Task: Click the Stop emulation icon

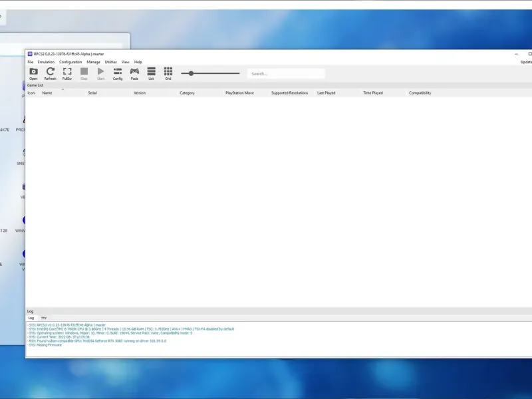Action: pos(84,73)
